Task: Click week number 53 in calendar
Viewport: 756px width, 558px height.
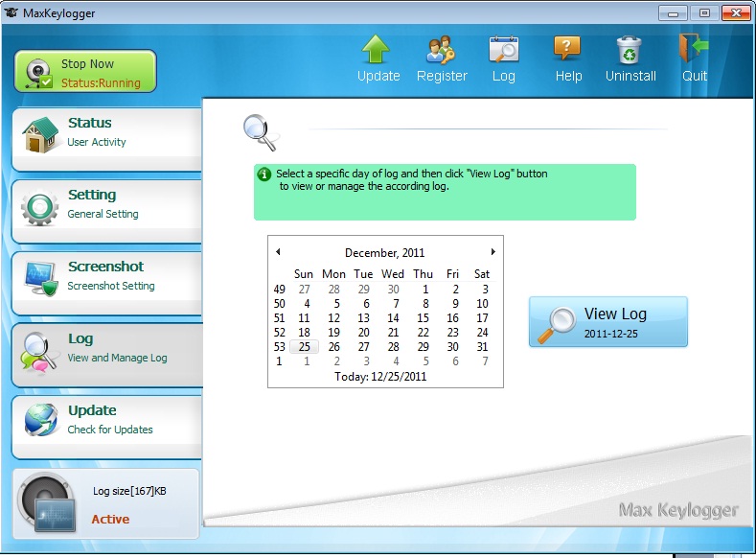Action: pyautogui.click(x=280, y=347)
